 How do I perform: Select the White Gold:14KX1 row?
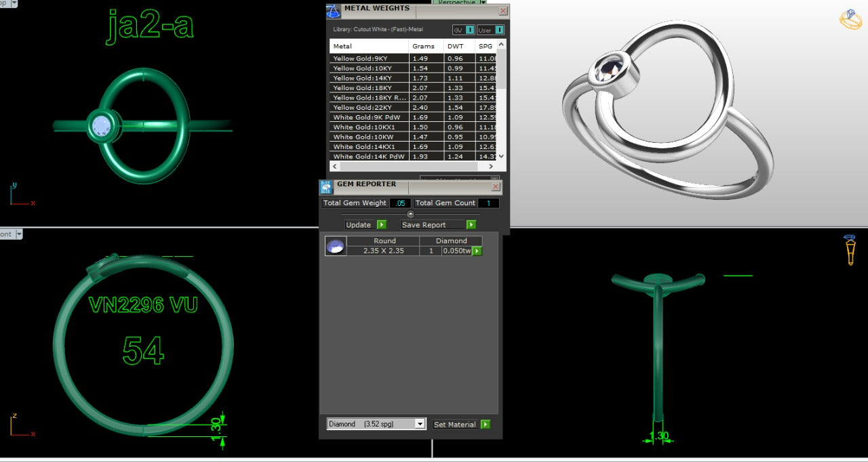[x=414, y=146]
